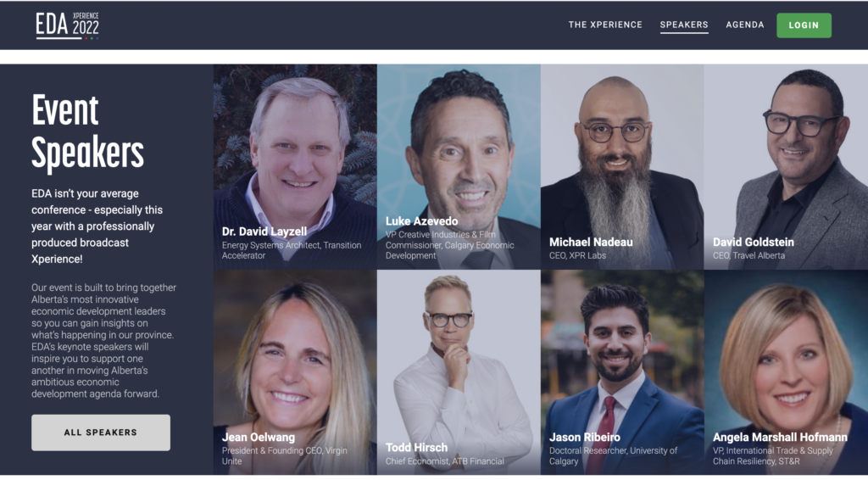
Task: Select Jason Ribeiro's speaker card
Action: click(x=622, y=372)
